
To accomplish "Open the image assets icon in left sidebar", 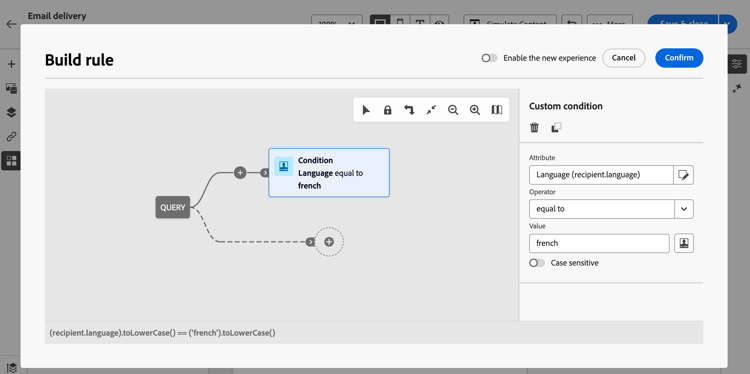I will (x=11, y=88).
